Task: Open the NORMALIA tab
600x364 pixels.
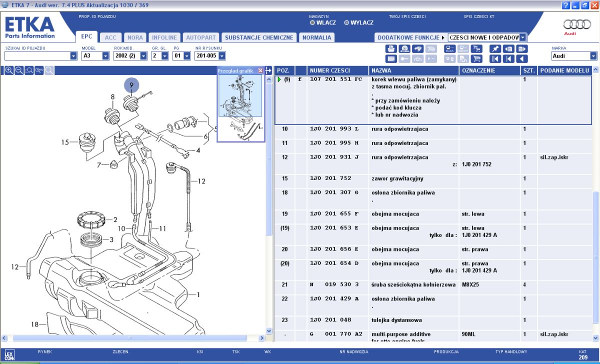Action: click(x=317, y=37)
